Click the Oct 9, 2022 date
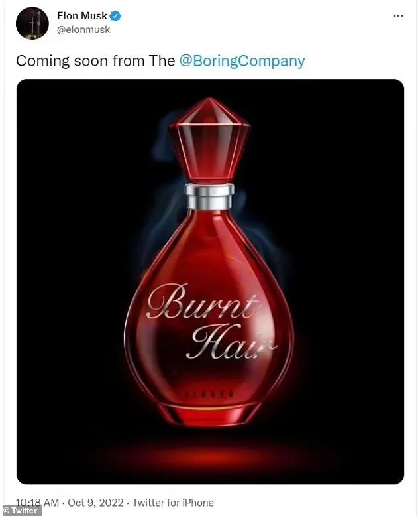 coord(95,503)
